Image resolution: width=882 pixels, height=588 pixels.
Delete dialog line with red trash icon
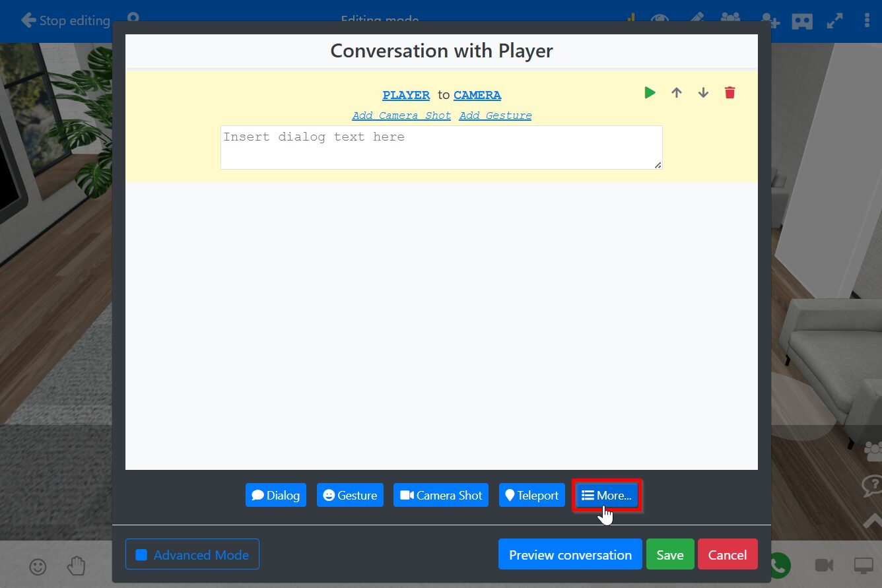729,93
